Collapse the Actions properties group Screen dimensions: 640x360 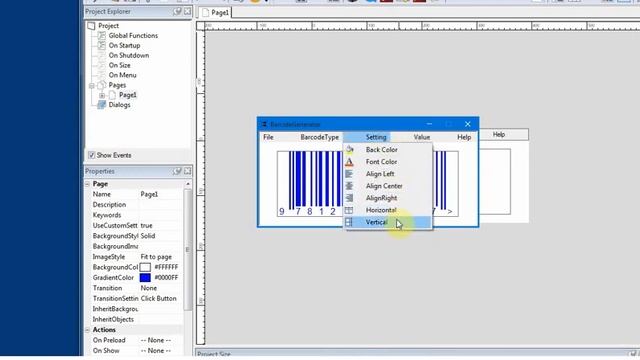point(87,330)
